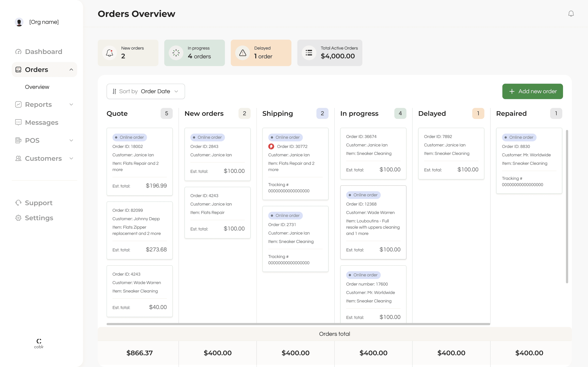Click the In progress spinner icon
This screenshot has width=588, height=367.
tap(176, 53)
